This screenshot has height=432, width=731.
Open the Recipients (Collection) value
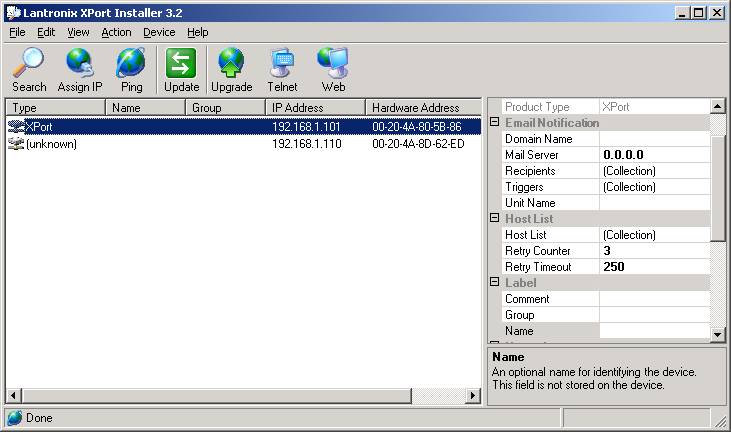point(655,171)
